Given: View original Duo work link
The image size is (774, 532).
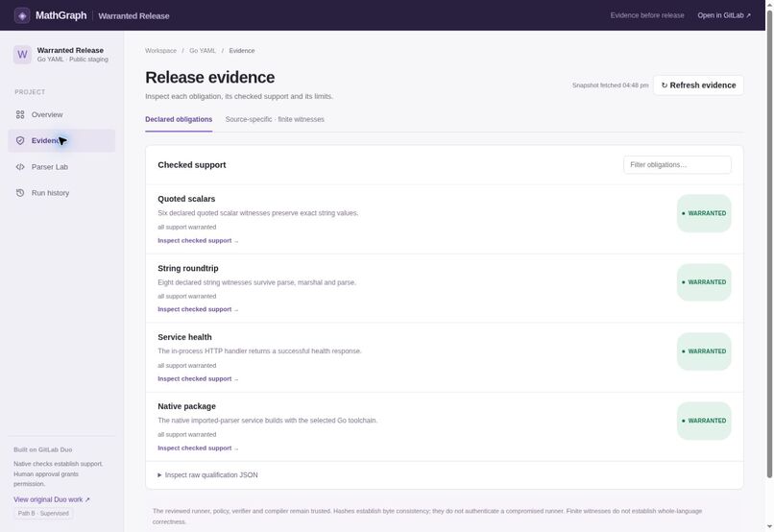Looking at the screenshot, I should click(x=52, y=499).
